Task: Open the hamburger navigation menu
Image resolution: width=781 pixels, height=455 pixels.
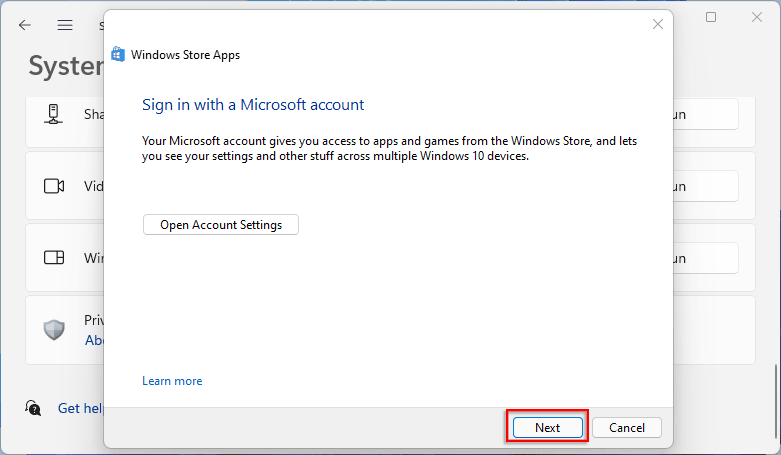Action: pos(65,24)
